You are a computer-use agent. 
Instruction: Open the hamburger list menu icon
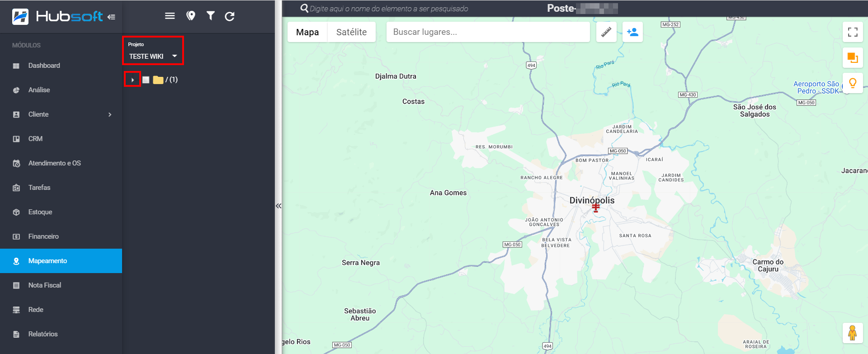170,16
